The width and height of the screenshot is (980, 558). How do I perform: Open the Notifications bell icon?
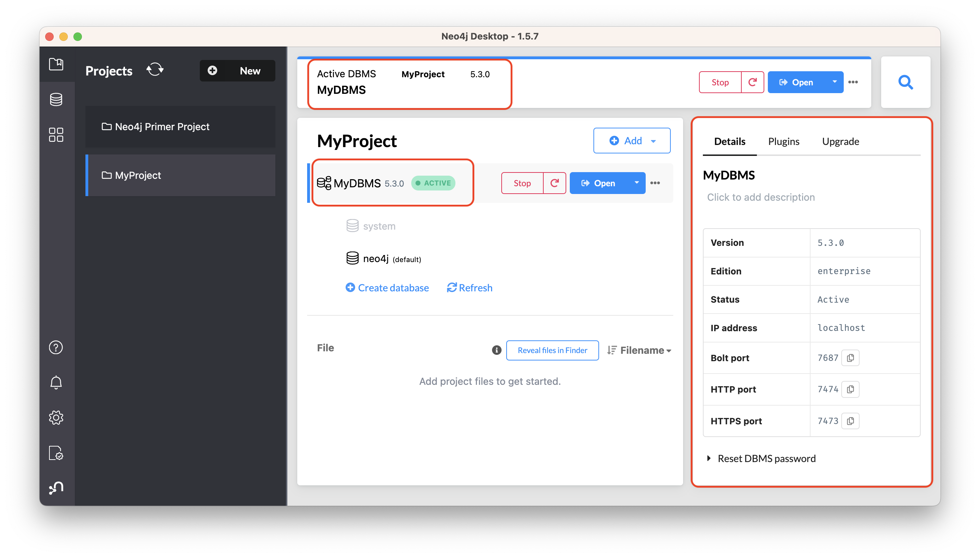56,382
